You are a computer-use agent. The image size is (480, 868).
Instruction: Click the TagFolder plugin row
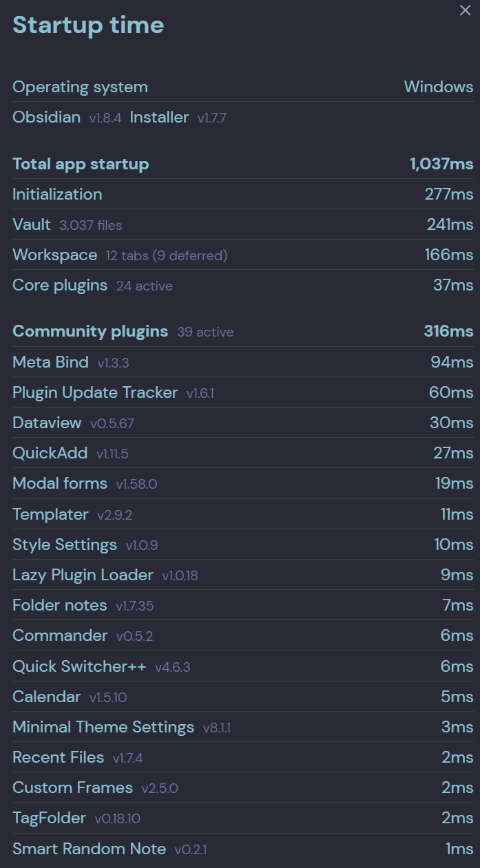[243, 818]
